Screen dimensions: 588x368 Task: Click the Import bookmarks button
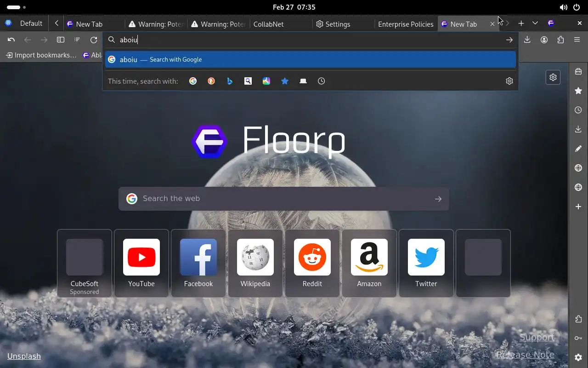coord(41,55)
